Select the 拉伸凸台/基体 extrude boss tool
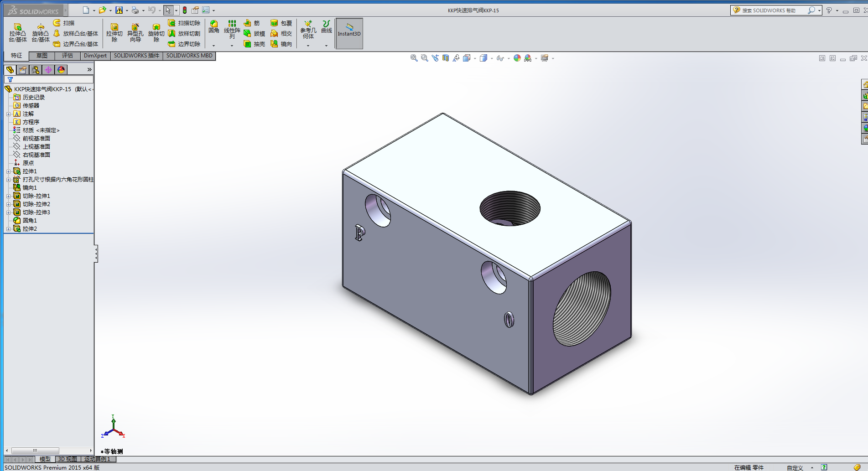 click(18, 33)
